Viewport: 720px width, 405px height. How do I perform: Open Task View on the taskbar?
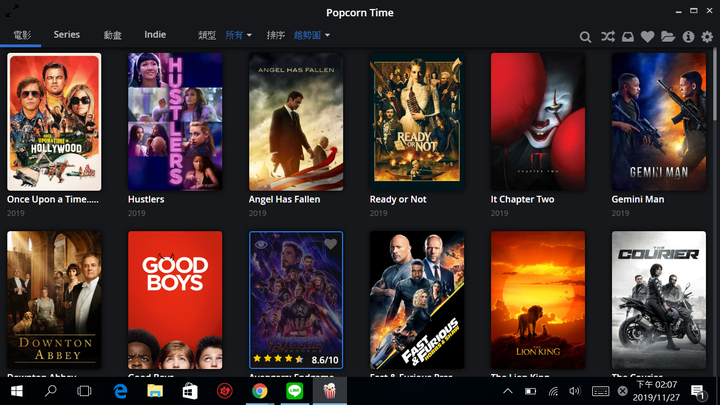coord(84,391)
